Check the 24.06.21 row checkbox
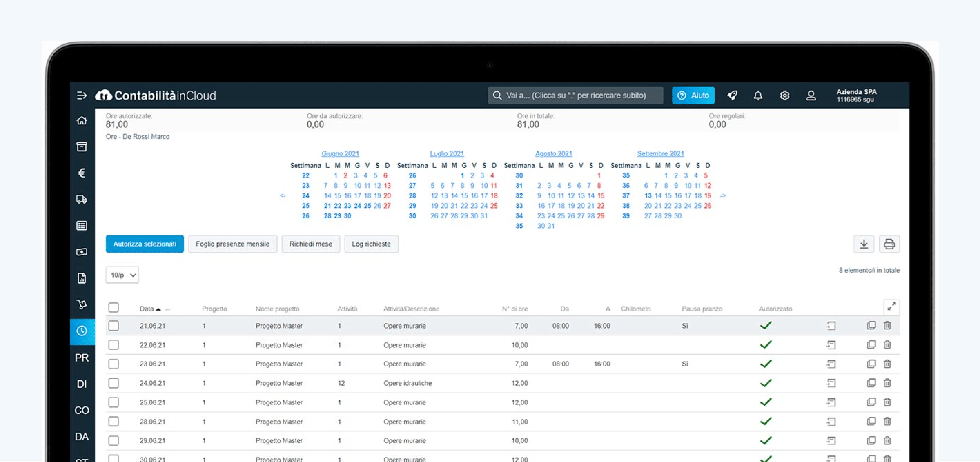The height and width of the screenshot is (462, 980). click(114, 383)
